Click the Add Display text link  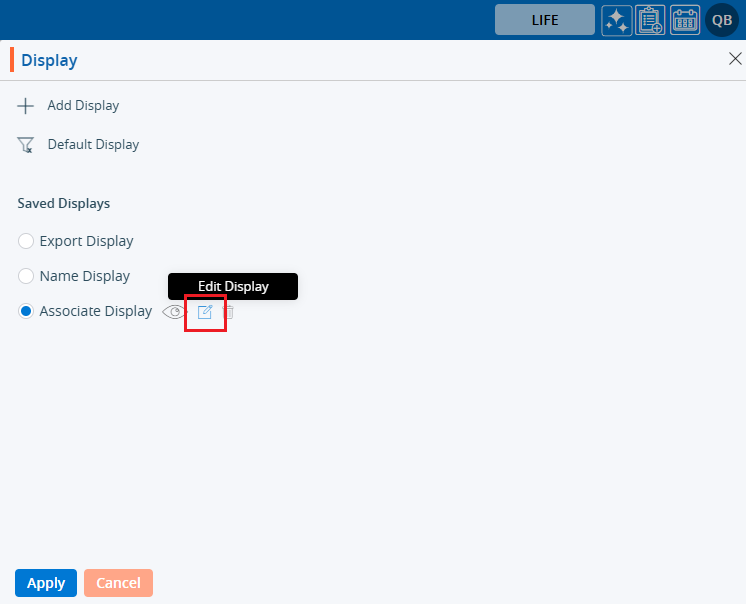[x=83, y=106]
